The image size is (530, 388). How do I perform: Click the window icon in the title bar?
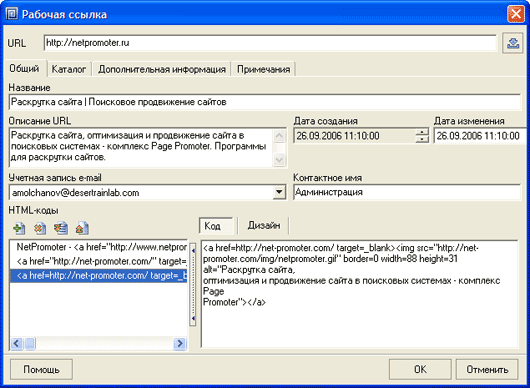[12, 14]
